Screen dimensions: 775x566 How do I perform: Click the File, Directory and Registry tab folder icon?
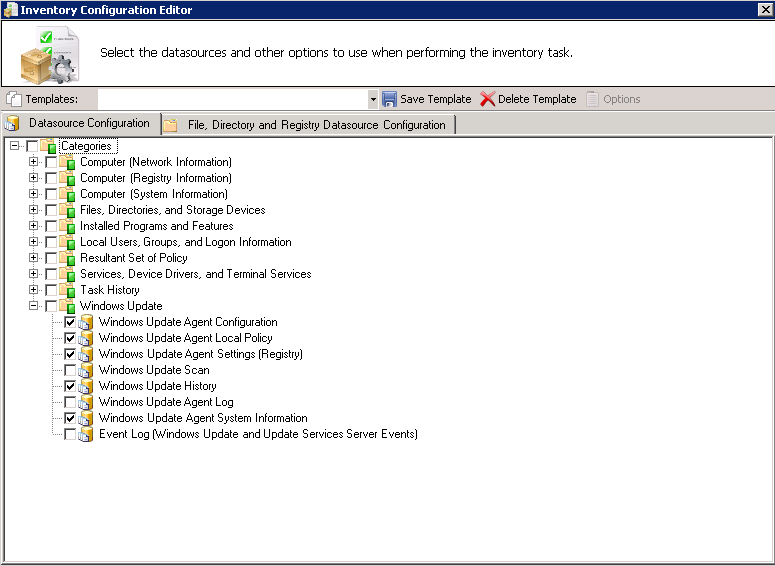(171, 125)
